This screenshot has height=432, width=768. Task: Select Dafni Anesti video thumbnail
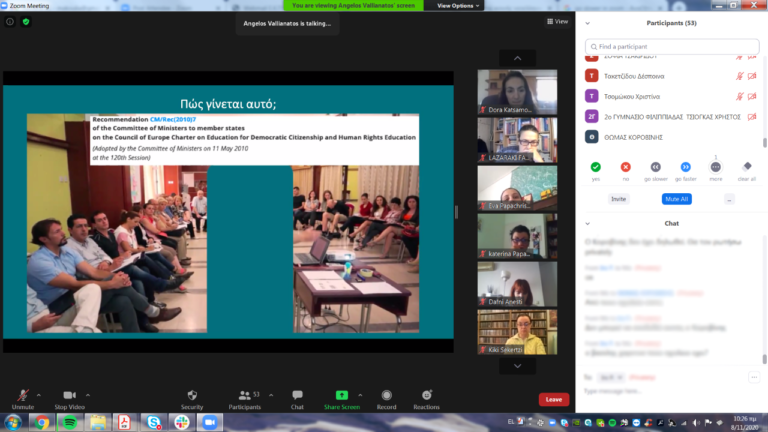tap(517, 284)
